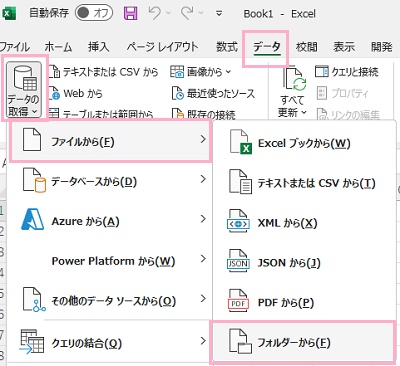
Task: Select Azure から(A) menu entry
Action: tap(109, 221)
